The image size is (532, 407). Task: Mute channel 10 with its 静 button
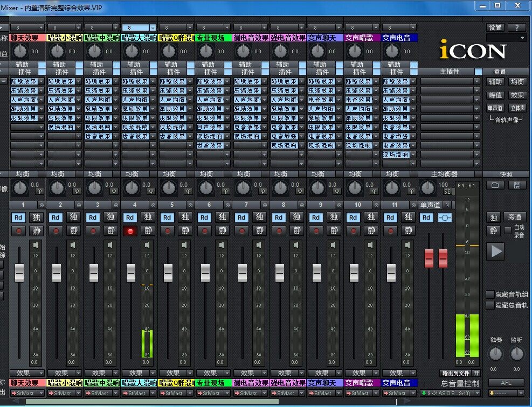[x=371, y=231]
